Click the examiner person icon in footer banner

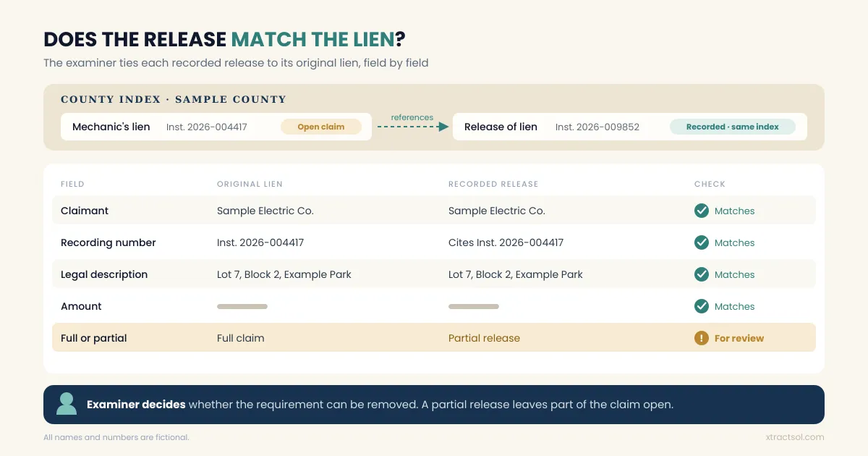coord(67,404)
